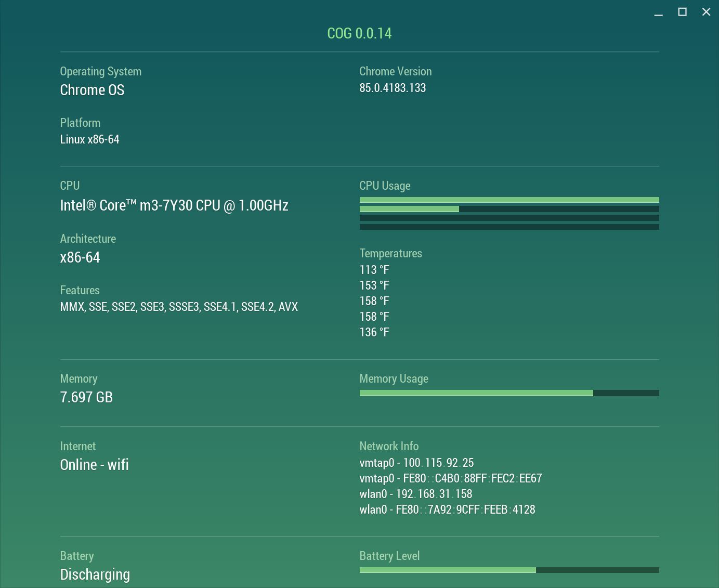Viewport: 719px width, 588px height.
Task: Click the Discharging battery status
Action: 95,574
